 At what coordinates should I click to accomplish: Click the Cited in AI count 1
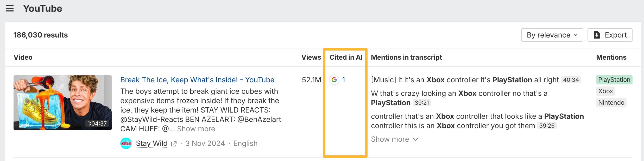(344, 80)
